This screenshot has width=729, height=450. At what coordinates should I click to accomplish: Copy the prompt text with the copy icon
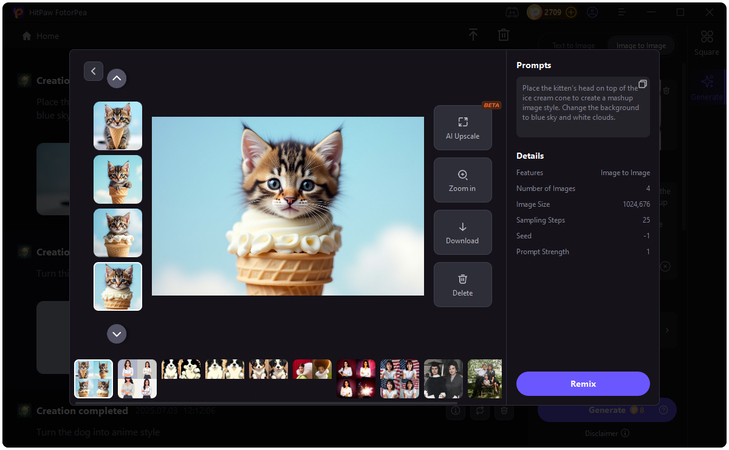643,84
